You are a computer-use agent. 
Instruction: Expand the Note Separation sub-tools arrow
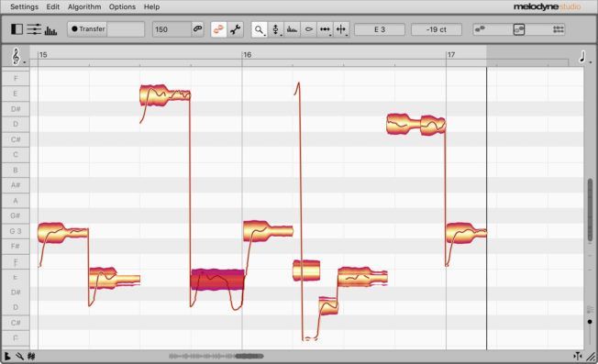[x=347, y=35]
